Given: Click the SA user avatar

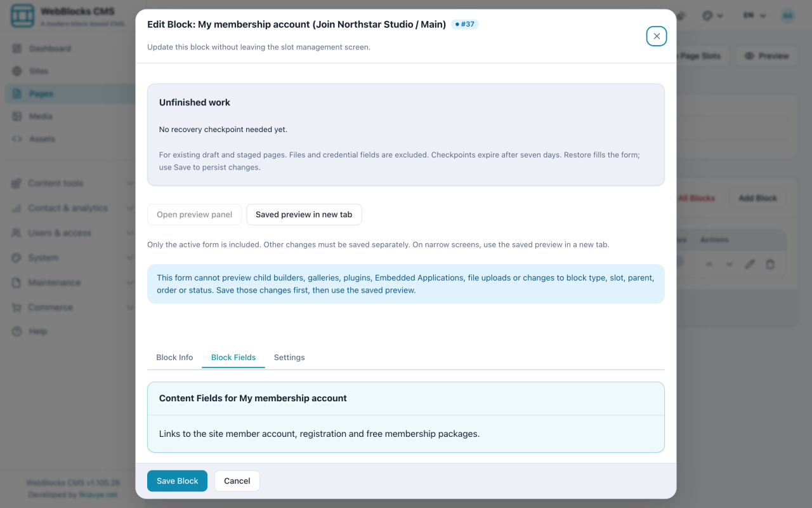Looking at the screenshot, I should pos(788,16).
